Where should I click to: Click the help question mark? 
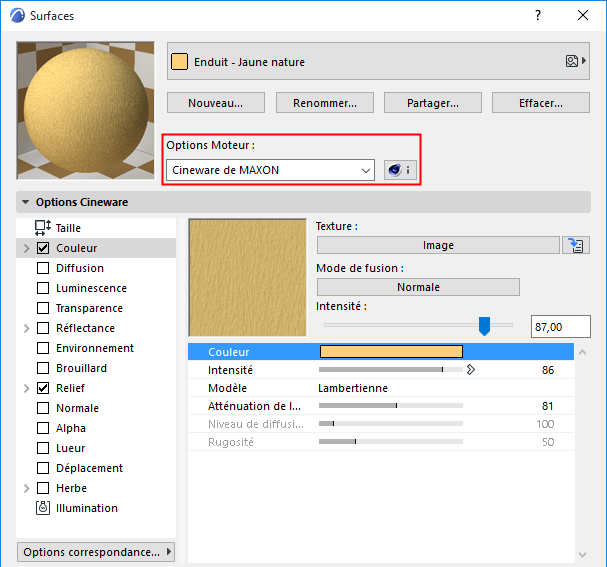[538, 15]
